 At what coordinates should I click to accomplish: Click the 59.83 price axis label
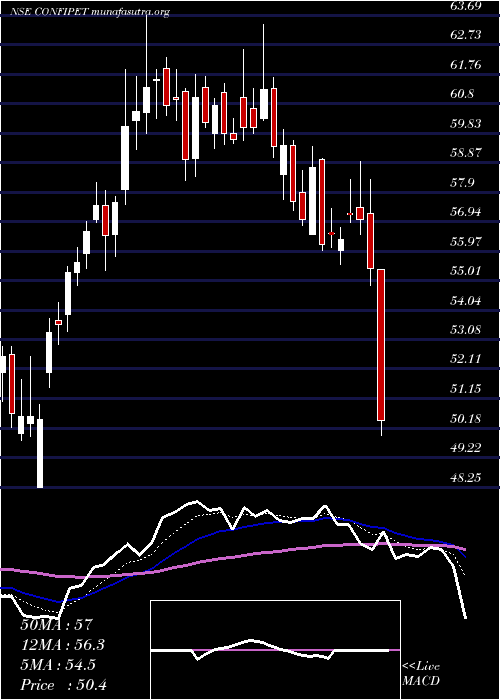pyautogui.click(x=467, y=124)
